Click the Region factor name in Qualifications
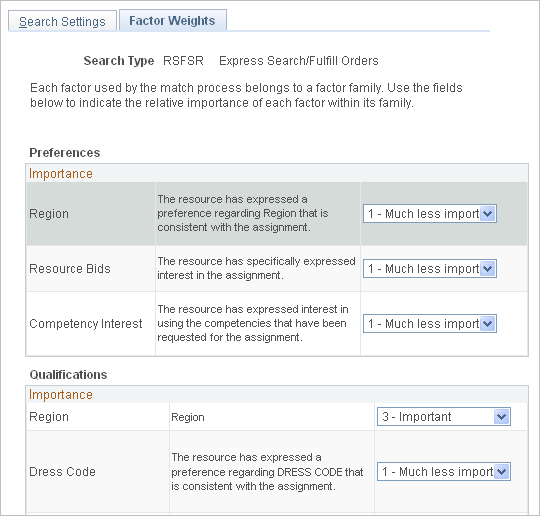 click(49, 417)
